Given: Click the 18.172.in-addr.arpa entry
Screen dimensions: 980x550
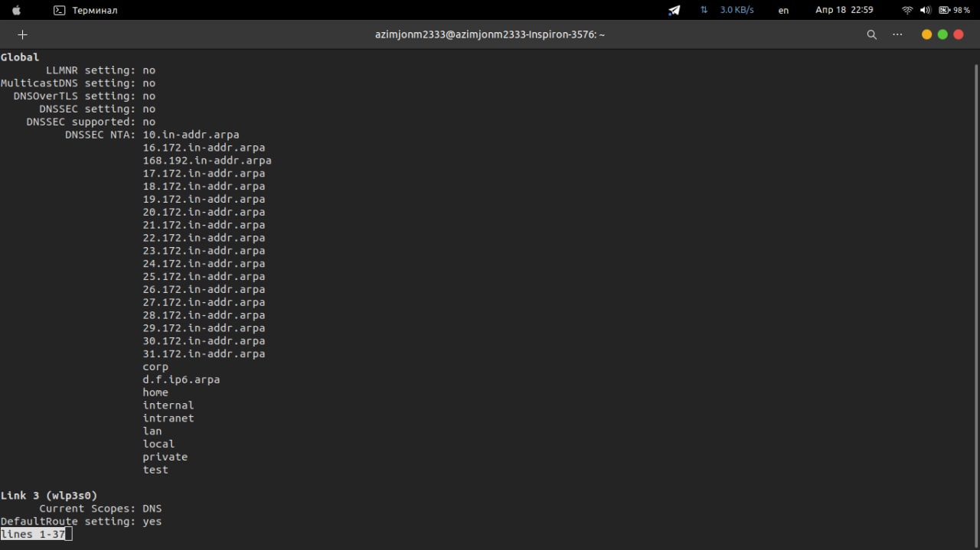Looking at the screenshot, I should tap(204, 187).
